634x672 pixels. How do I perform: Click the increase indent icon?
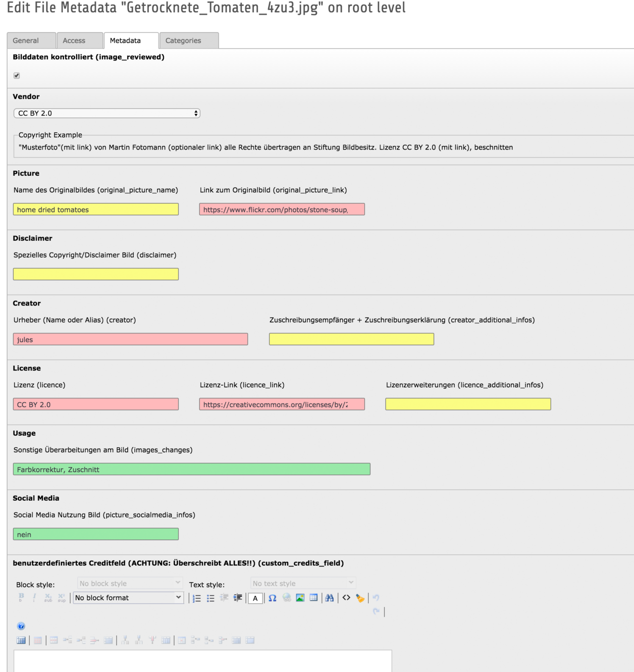click(x=238, y=598)
